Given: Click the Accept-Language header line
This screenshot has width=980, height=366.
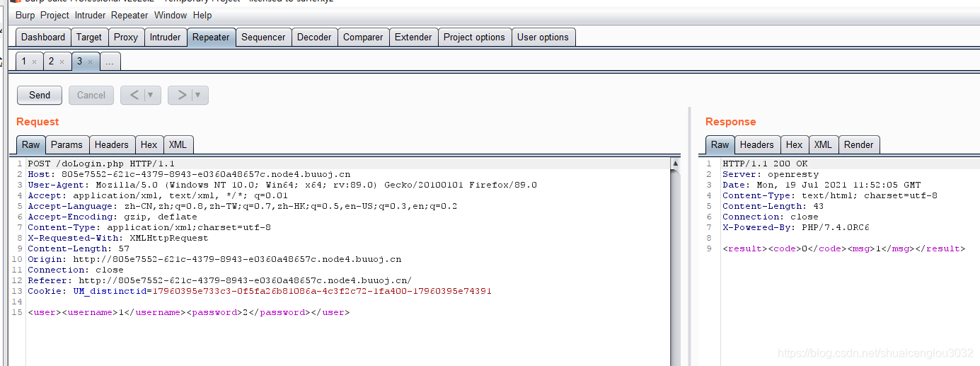Looking at the screenshot, I should click(x=243, y=206).
